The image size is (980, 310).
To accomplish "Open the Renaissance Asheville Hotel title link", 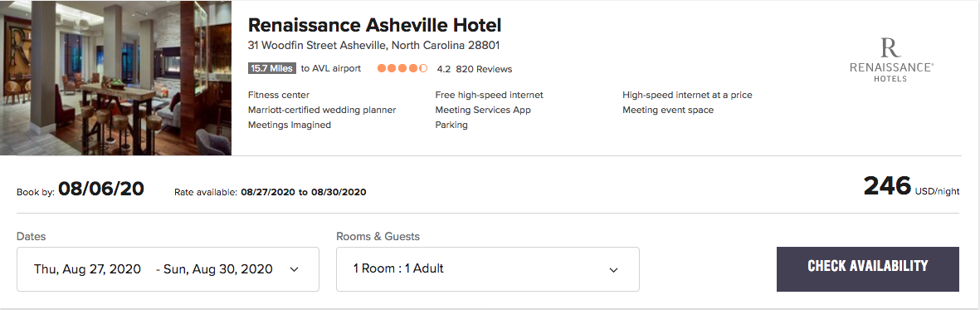I will (x=374, y=25).
